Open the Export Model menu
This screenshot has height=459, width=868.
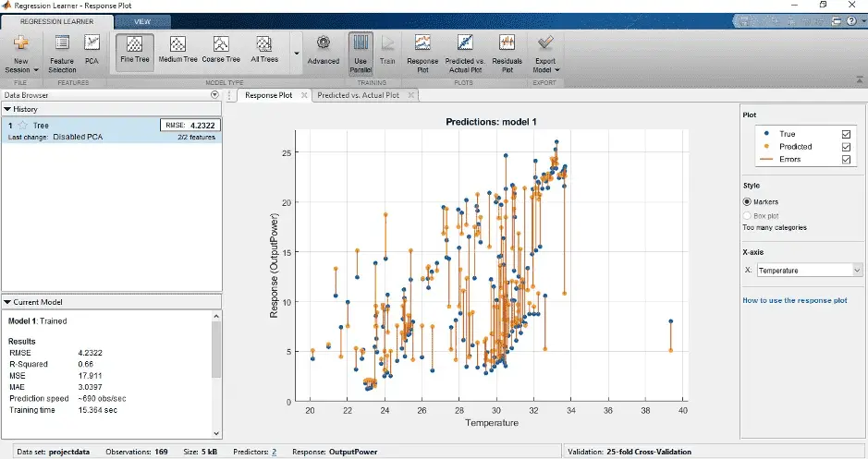(545, 54)
